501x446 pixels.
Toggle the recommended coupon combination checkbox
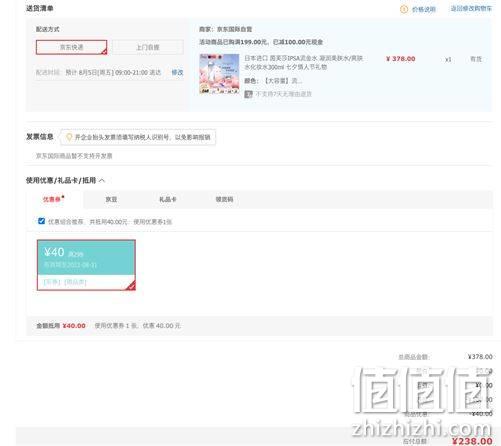(x=41, y=221)
